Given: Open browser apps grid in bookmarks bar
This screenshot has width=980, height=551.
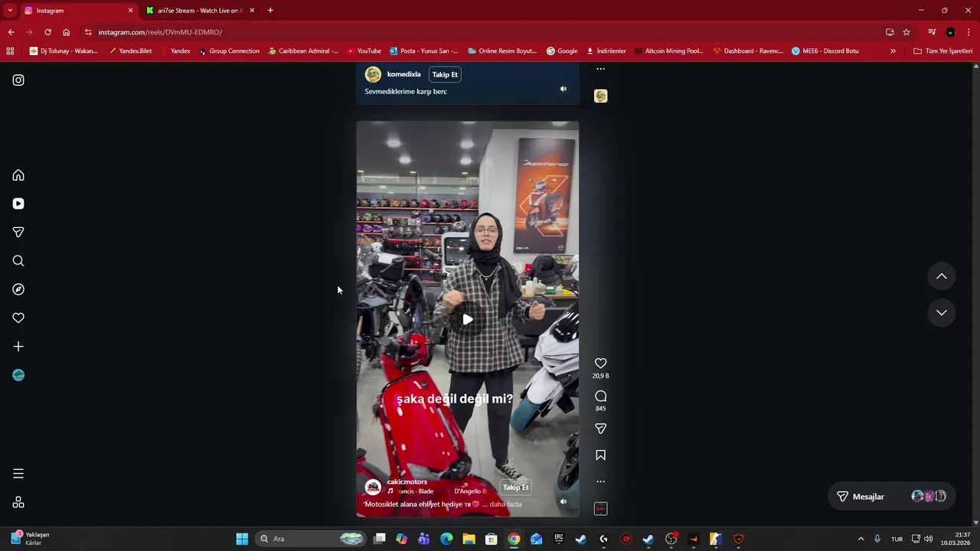Looking at the screenshot, I should [x=10, y=51].
